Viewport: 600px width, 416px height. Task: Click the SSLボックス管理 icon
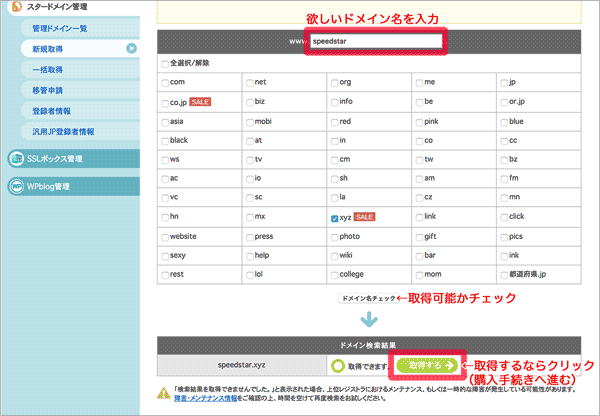coord(17,158)
